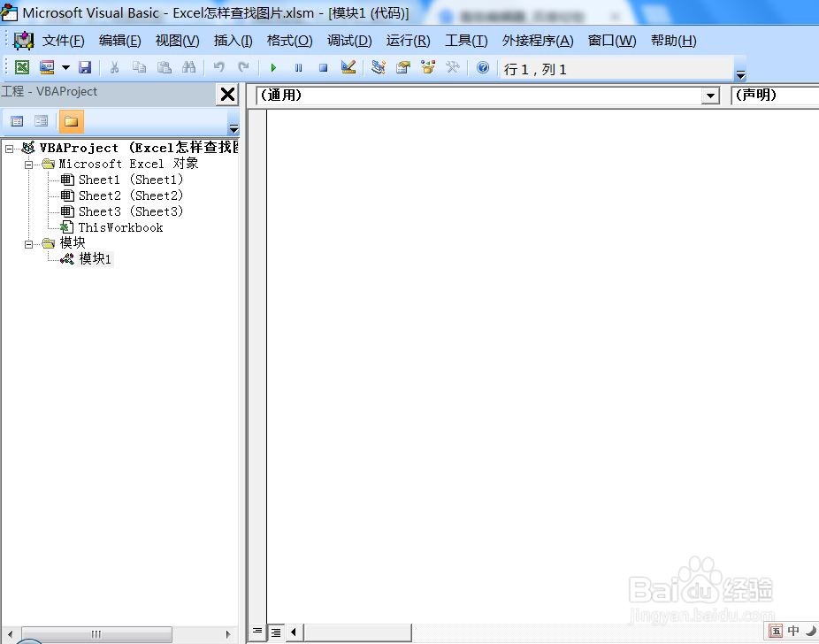Click inside the code editor area
The image size is (819, 644).
click(542, 365)
